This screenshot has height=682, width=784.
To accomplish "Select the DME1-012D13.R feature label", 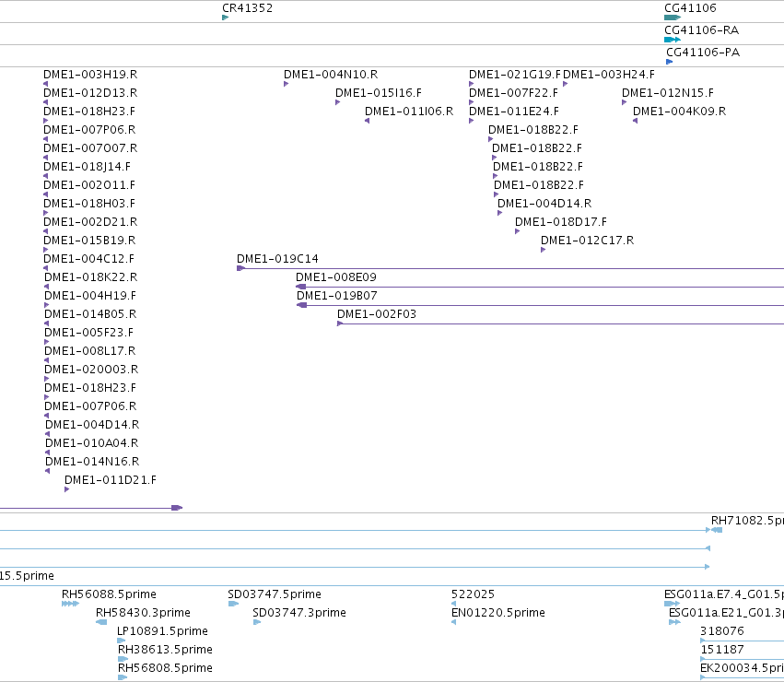I will pos(90,93).
